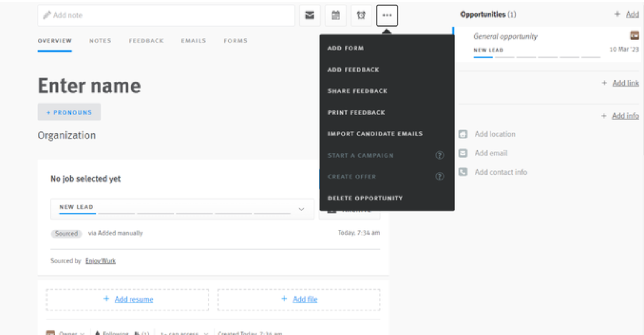Viewport: 644px width, 335px height.
Task: Click the help icon next to Start a campaign
Action: tap(440, 155)
